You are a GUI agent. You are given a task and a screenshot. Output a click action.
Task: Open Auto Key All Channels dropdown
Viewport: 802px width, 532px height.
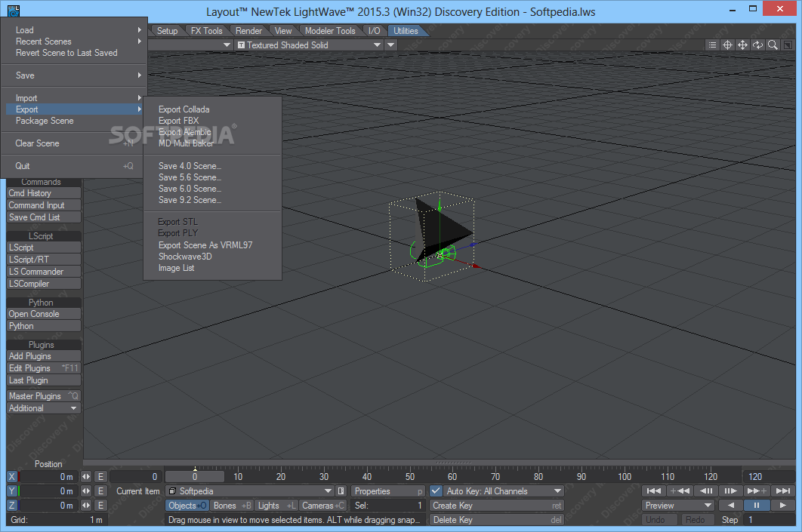tap(503, 490)
